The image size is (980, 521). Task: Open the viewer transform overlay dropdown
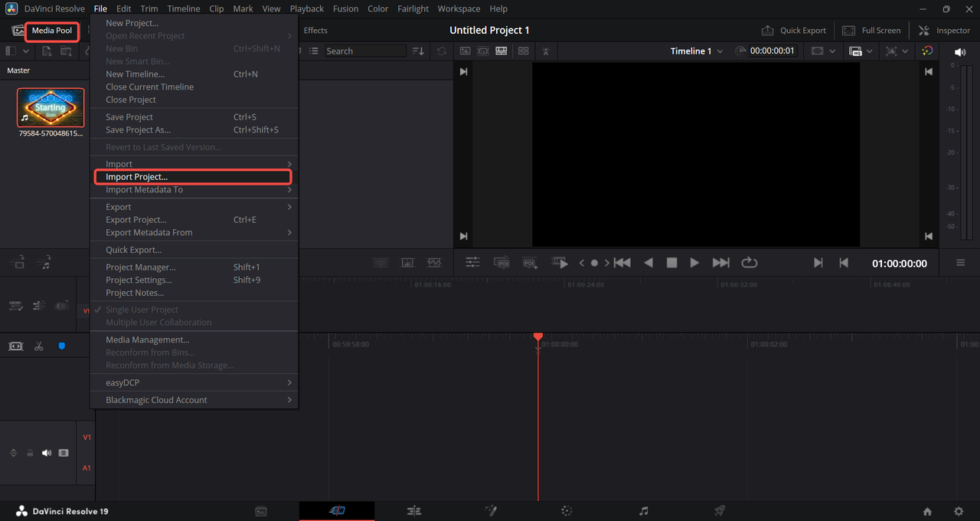[x=897, y=51]
